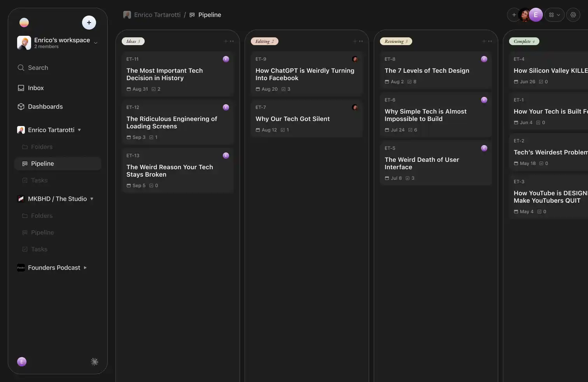This screenshot has width=588, height=382.
Task: Open more options in Editing column
Action: click(x=361, y=41)
